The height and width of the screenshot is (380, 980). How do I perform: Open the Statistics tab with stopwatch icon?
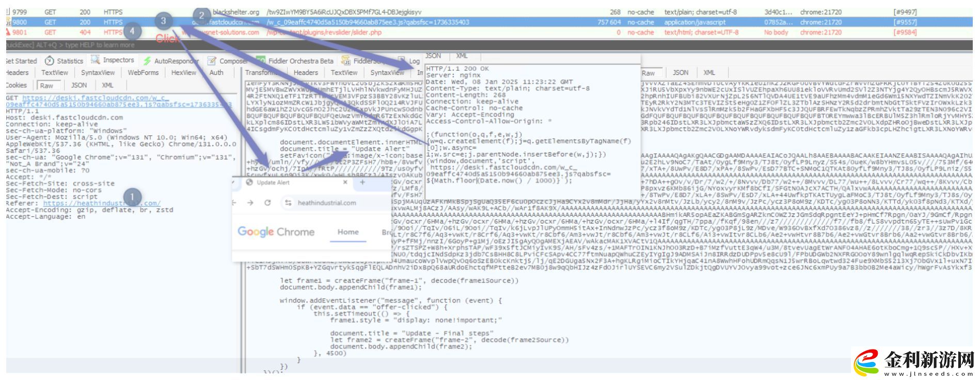(x=64, y=61)
